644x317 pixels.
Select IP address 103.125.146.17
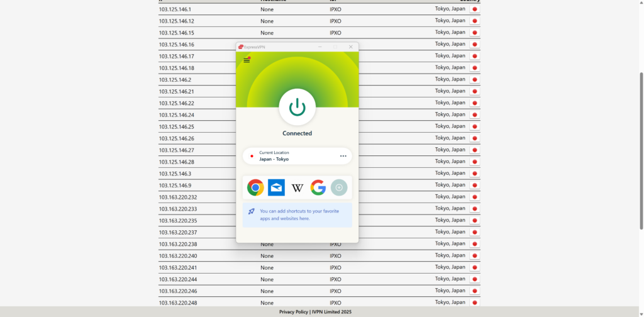point(177,56)
